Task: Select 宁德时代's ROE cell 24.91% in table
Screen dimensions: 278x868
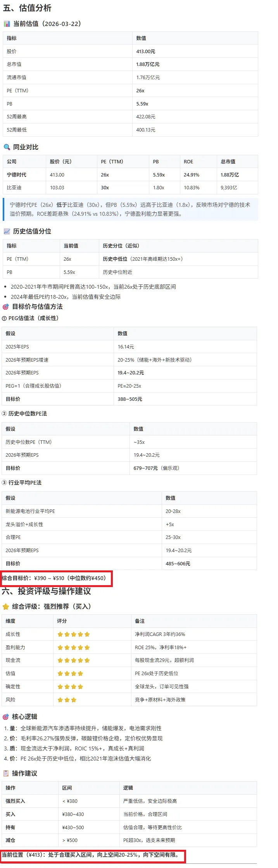Action: tap(192, 175)
